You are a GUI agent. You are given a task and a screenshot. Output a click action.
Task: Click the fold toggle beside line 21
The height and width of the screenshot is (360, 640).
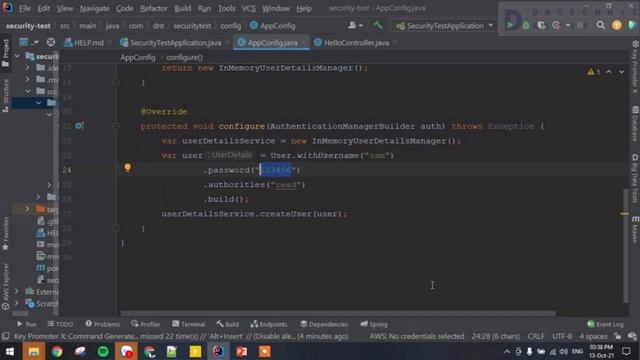[x=116, y=126]
